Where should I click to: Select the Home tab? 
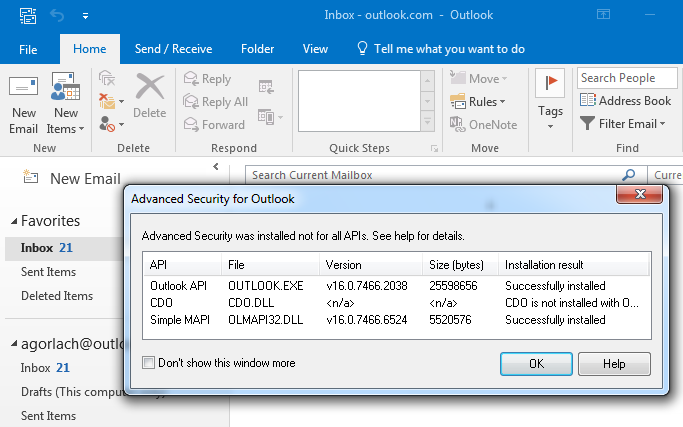[x=90, y=49]
